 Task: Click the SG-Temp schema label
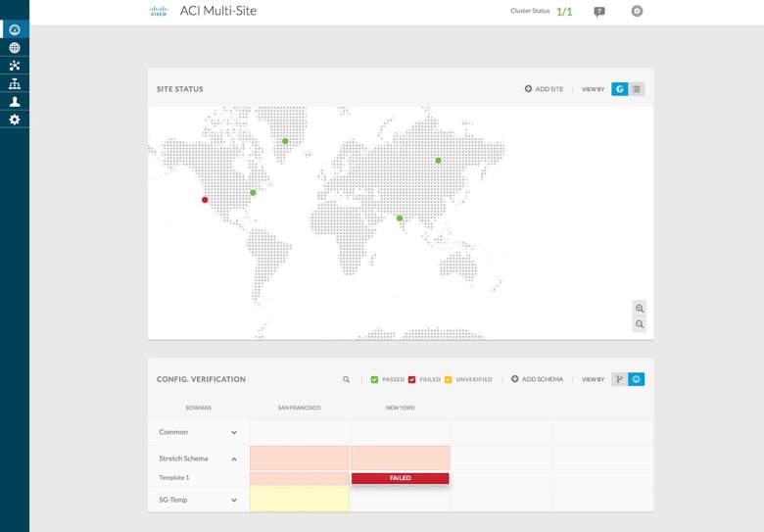pos(173,500)
